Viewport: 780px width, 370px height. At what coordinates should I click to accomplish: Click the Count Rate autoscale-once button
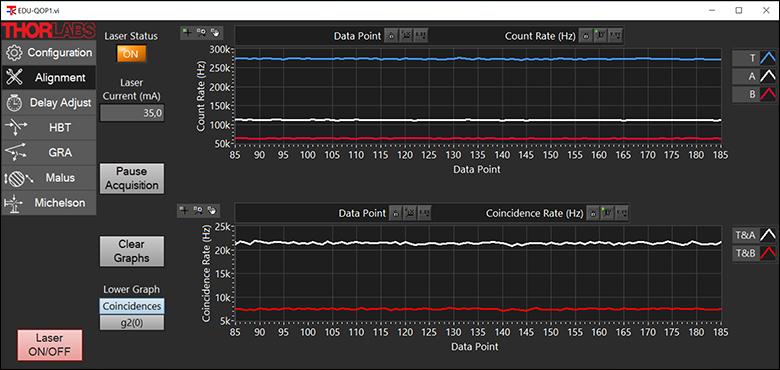pos(601,36)
